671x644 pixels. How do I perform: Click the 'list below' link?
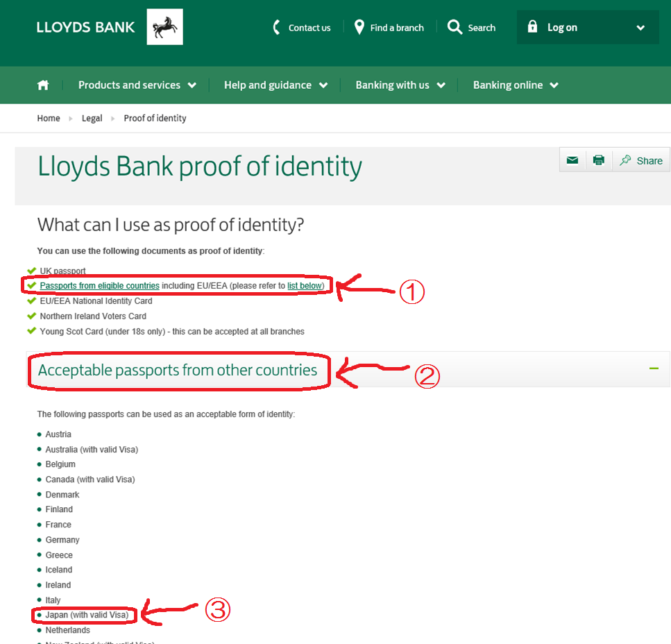point(304,286)
